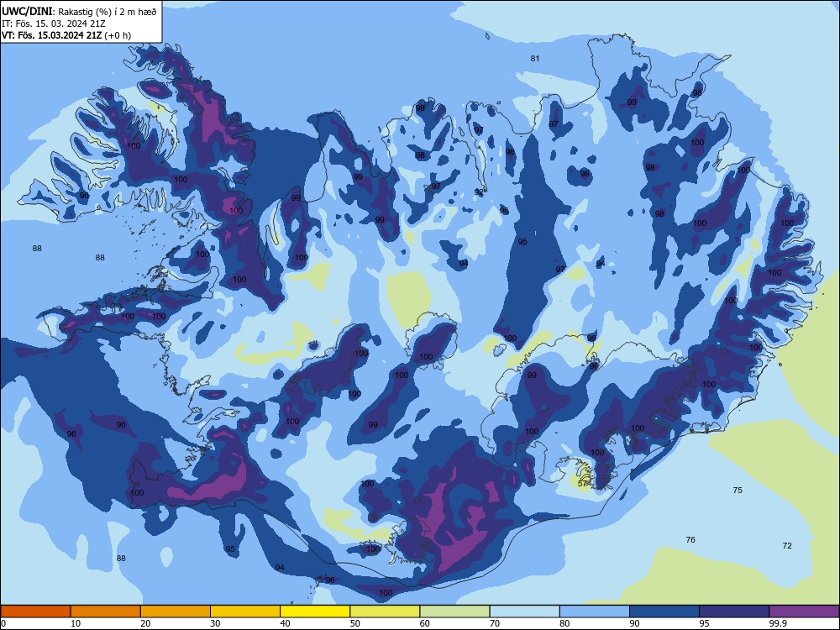Click the '57' humidity value on the map
The image size is (840, 630).
tap(583, 484)
